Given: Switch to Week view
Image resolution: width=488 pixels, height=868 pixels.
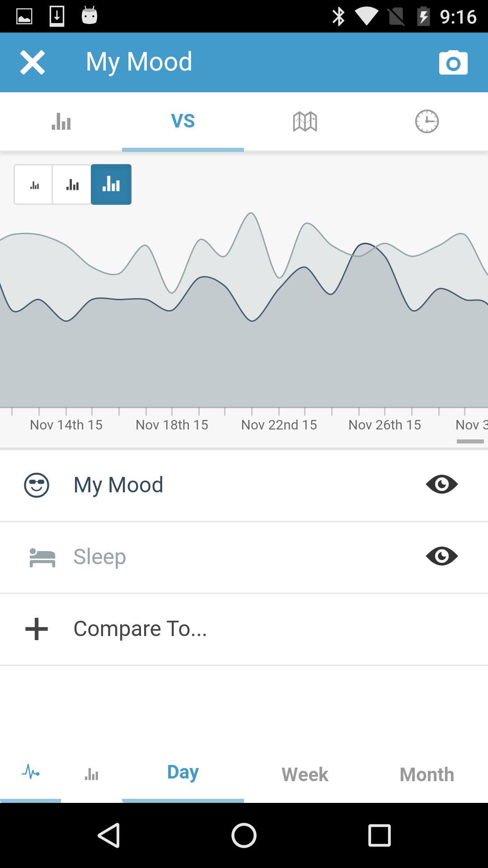Looking at the screenshot, I should coord(305,774).
